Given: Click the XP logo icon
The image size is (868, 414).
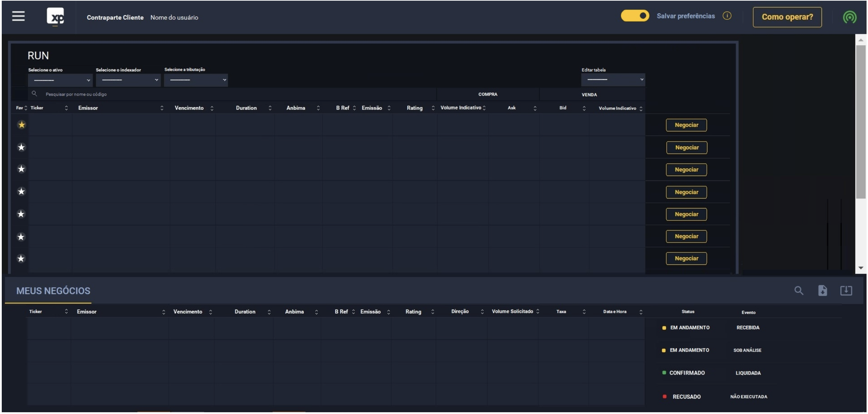Looking at the screenshot, I should point(56,17).
